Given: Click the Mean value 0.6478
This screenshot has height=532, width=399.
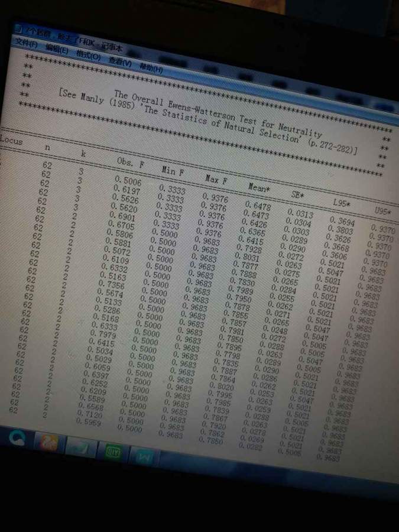Looking at the screenshot, I should 258,206.
